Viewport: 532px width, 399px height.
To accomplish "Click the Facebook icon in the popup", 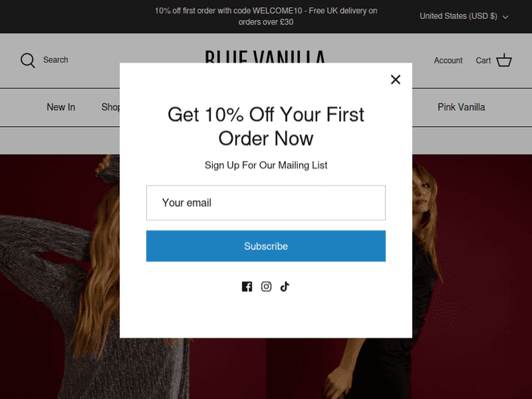I will pyautogui.click(x=247, y=286).
